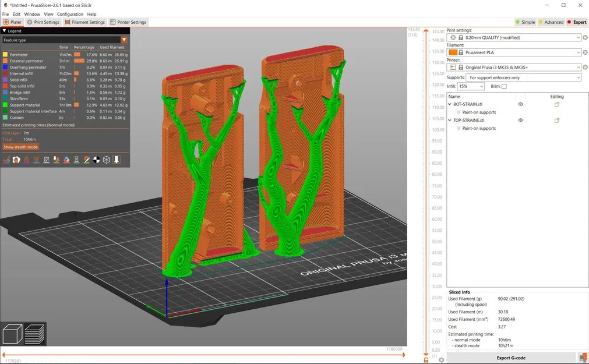Toggle Seams visibility icon in legend
The width and height of the screenshot is (589, 364).
click(46, 160)
